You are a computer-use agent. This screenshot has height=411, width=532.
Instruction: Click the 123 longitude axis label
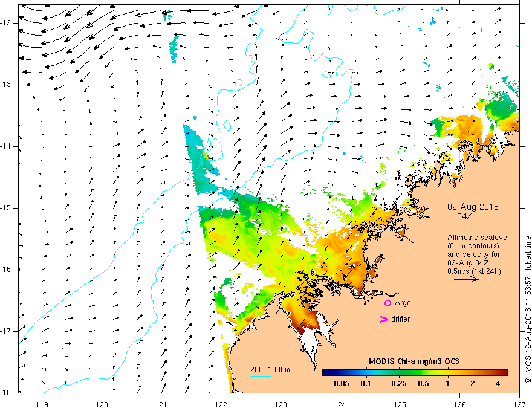281,404
